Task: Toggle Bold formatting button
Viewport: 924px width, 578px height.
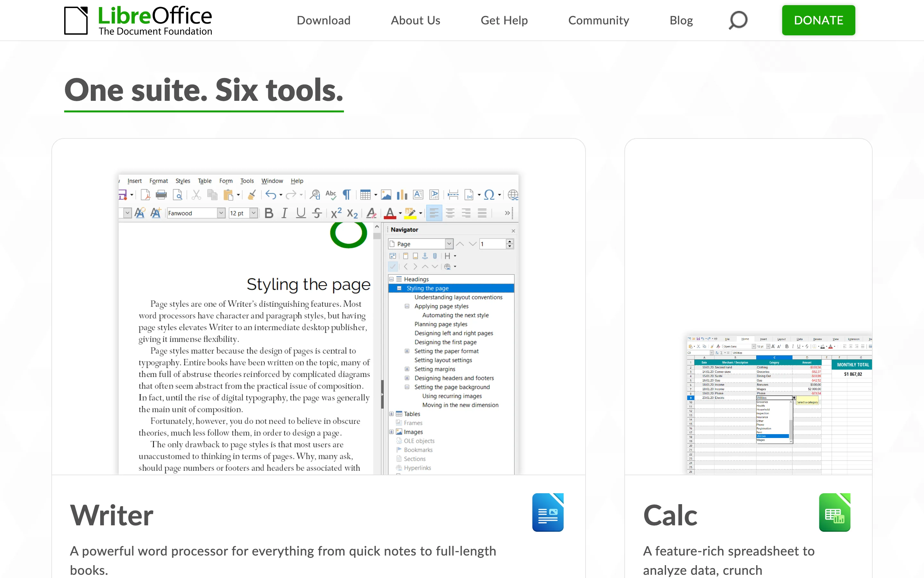Action: pos(269,213)
